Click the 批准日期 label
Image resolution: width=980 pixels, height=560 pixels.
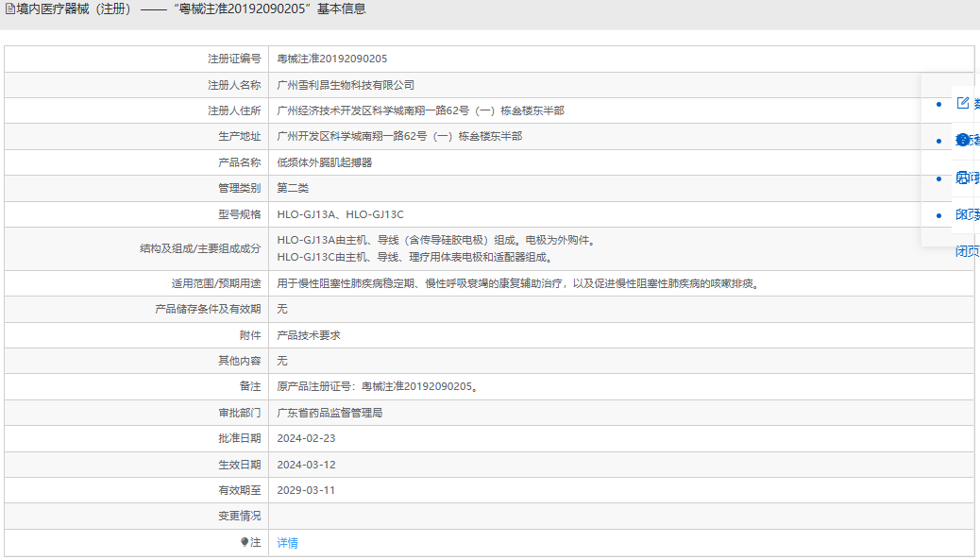[x=240, y=439]
